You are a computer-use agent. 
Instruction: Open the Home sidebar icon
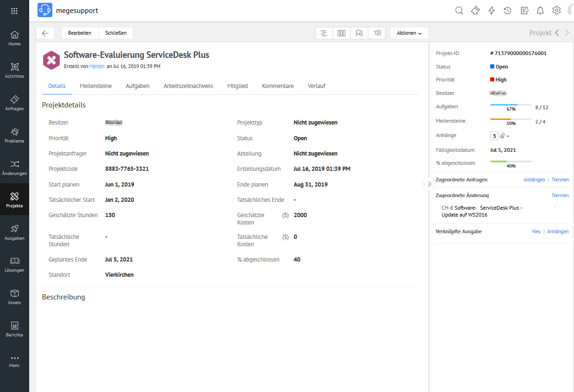[14, 38]
